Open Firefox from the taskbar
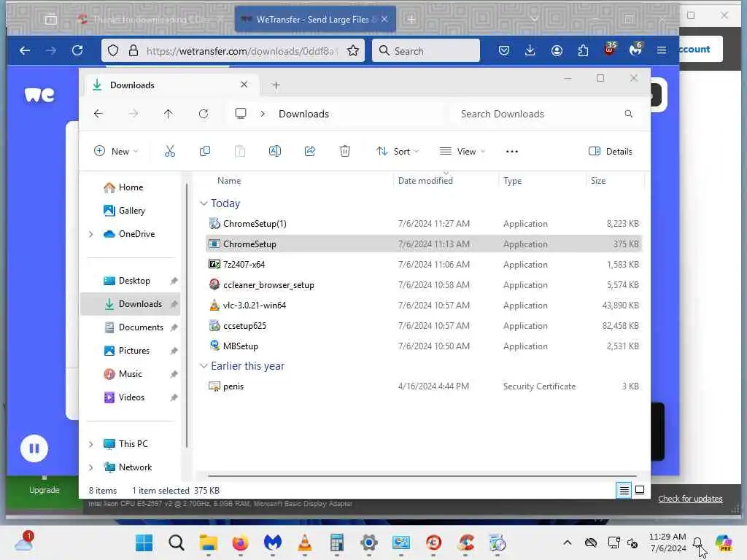747x560 pixels. [240, 542]
